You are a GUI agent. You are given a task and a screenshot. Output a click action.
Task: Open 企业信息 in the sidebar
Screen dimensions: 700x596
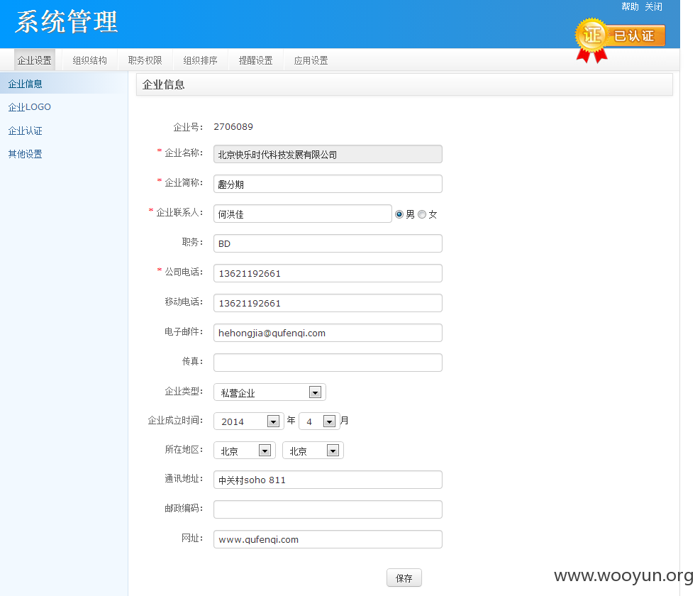click(x=25, y=84)
